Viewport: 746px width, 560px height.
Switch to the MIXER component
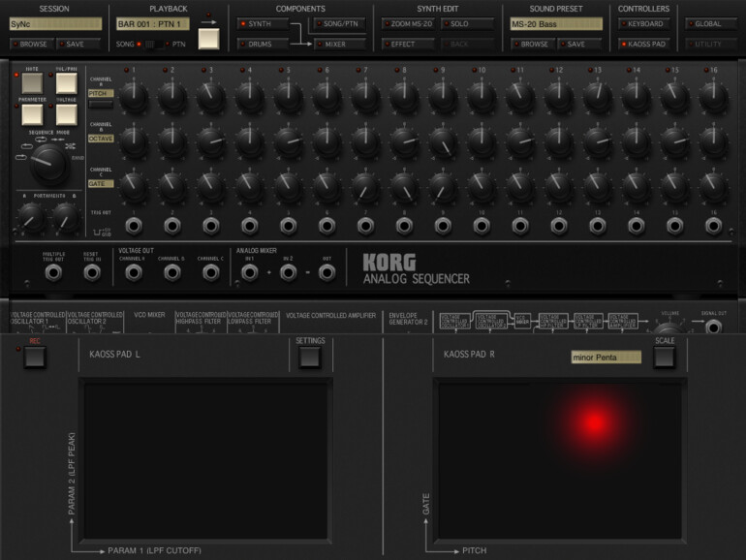340,45
